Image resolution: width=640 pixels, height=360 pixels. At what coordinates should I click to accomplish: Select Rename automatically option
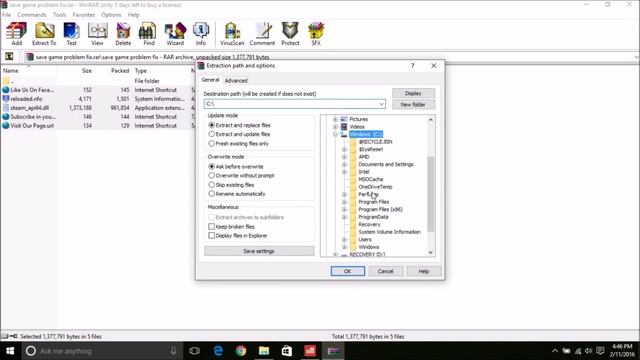point(211,194)
